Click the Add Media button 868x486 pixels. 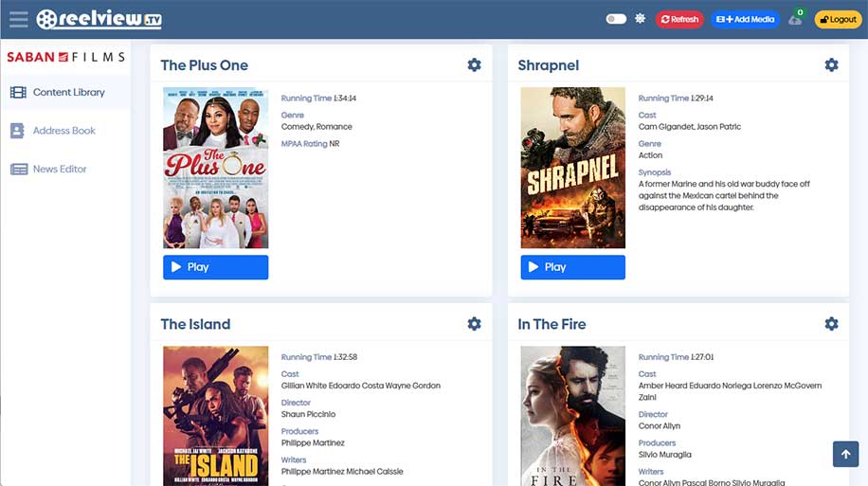point(745,19)
